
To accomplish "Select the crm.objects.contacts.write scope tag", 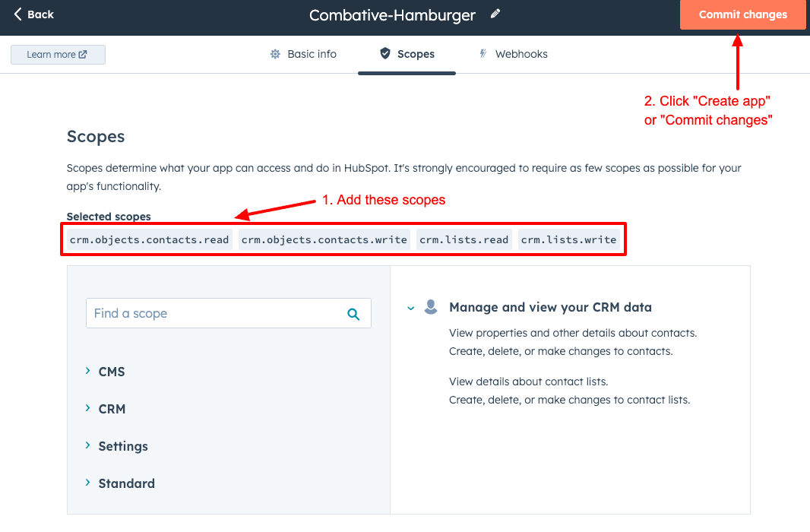I will pyautogui.click(x=324, y=239).
